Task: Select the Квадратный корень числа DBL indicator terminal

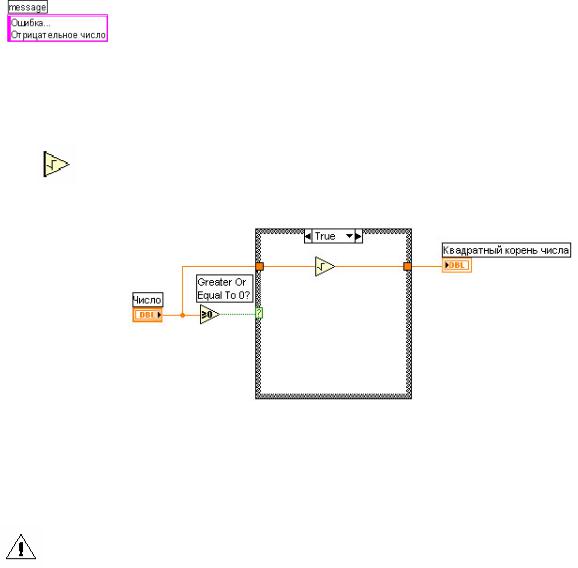Action: coord(457,265)
